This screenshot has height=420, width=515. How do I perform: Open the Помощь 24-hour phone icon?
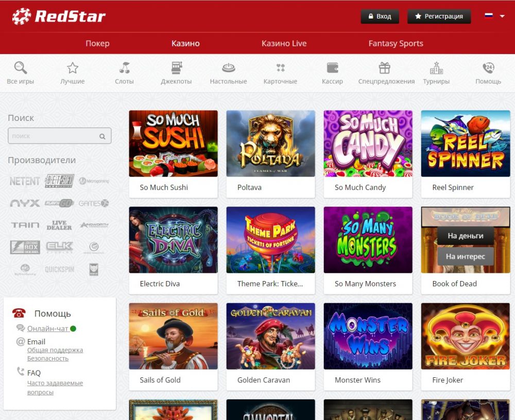488,68
